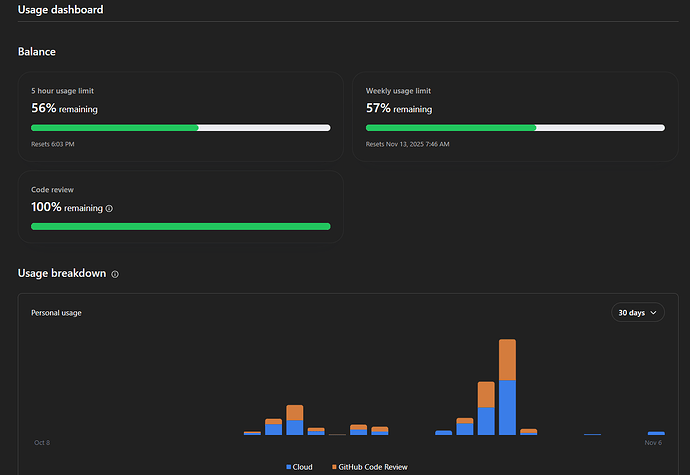The image size is (690, 475).
Task: Click the GitHub Code Review legend label
Action: pyautogui.click(x=373, y=467)
